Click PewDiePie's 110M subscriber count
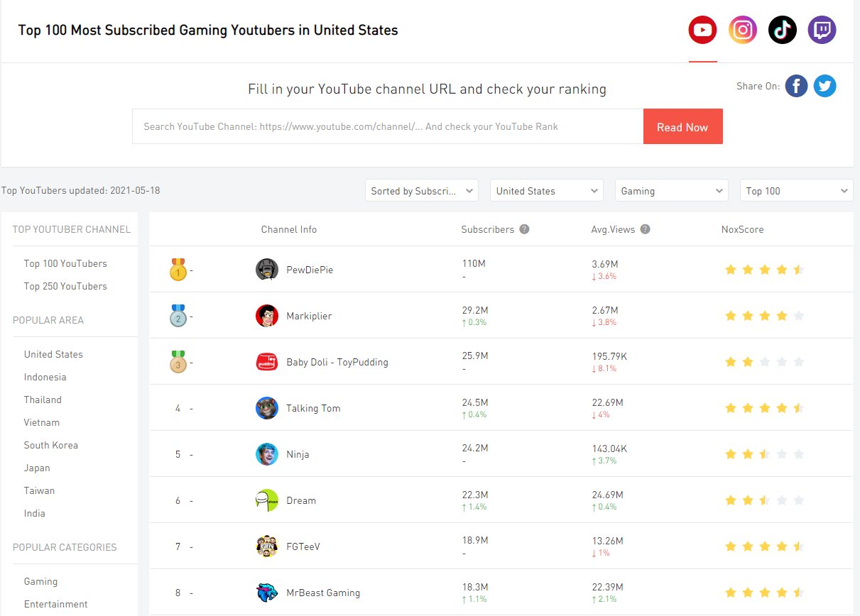Viewport: 860px width, 616px height. coord(474,263)
